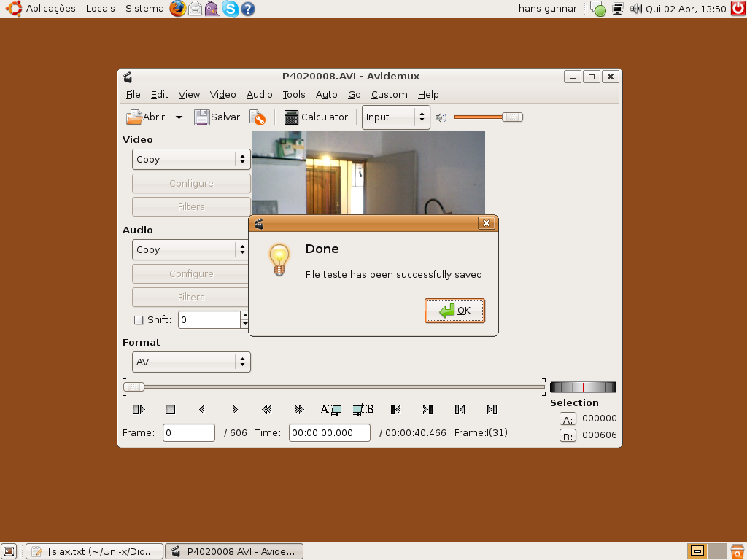Click the Time input field

tap(329, 433)
